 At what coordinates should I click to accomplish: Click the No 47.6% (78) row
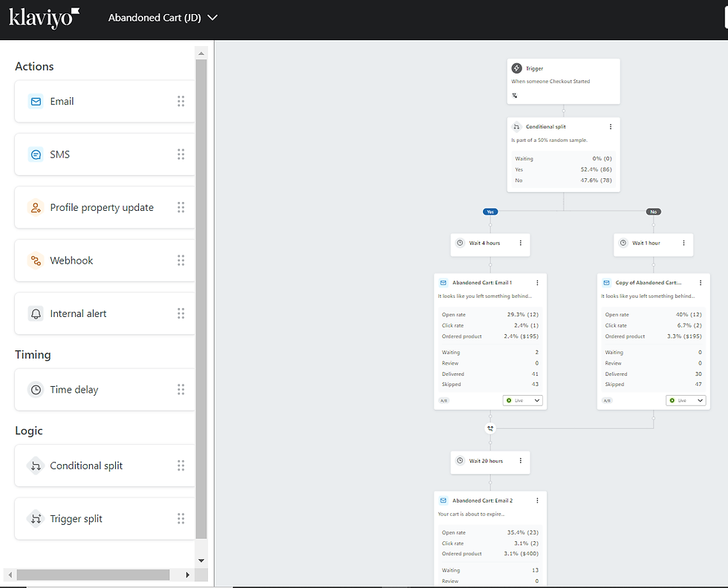[x=564, y=180]
